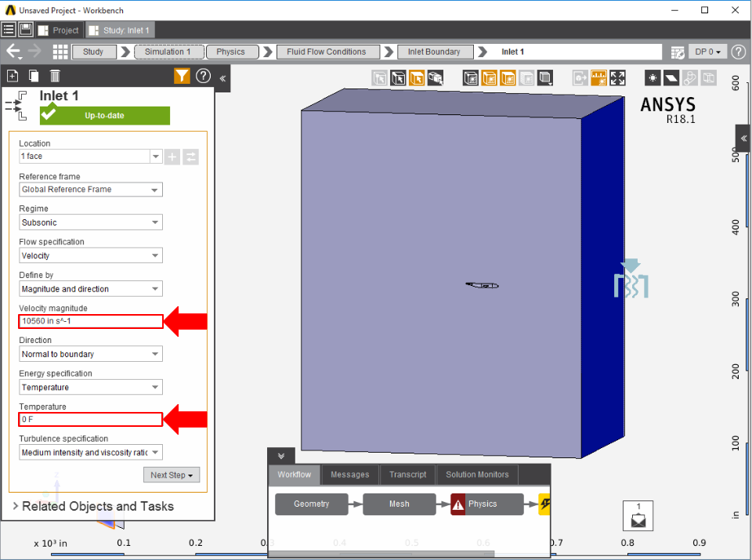This screenshot has width=752, height=560.
Task: Delete Inlet 1 with the trash icon
Action: [55, 76]
